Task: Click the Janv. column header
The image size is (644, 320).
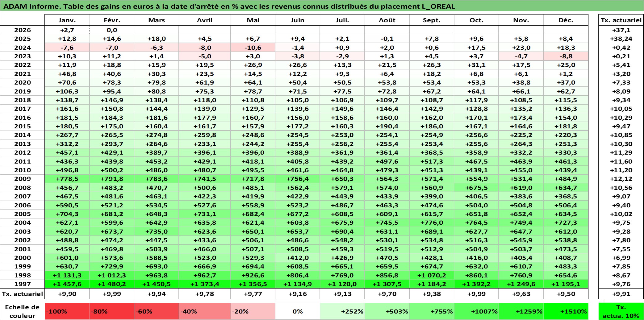Action: (x=67, y=20)
